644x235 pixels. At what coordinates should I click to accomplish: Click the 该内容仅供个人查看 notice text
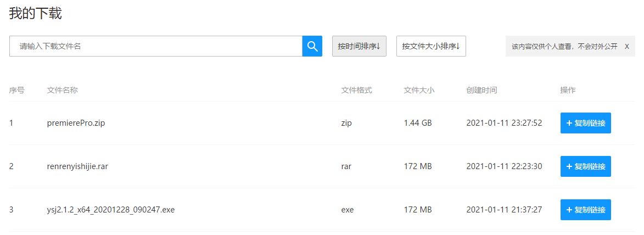click(x=564, y=47)
